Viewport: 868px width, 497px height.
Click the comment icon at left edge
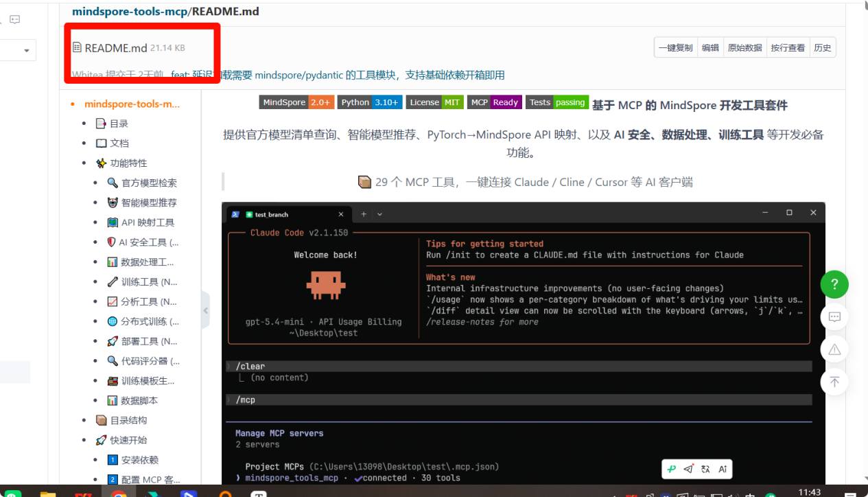pyautogui.click(x=14, y=19)
